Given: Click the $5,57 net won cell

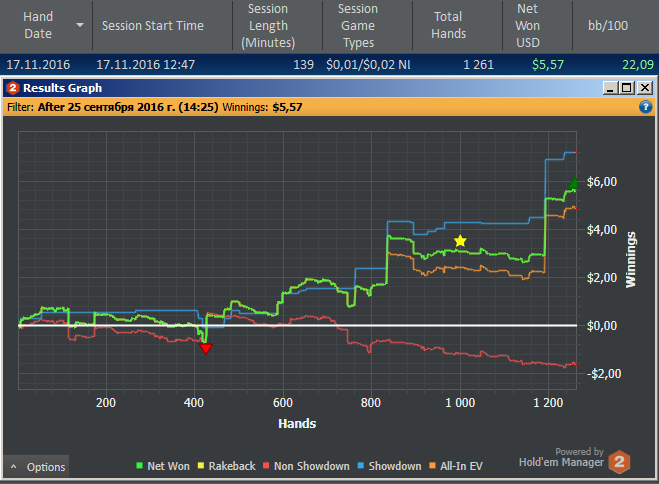Looking at the screenshot, I should pyautogui.click(x=548, y=65).
